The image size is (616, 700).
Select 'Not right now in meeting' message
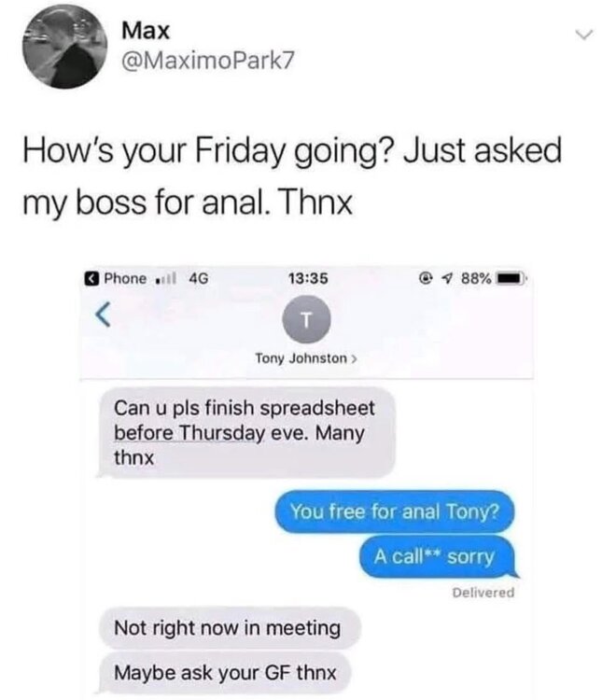coord(229,628)
